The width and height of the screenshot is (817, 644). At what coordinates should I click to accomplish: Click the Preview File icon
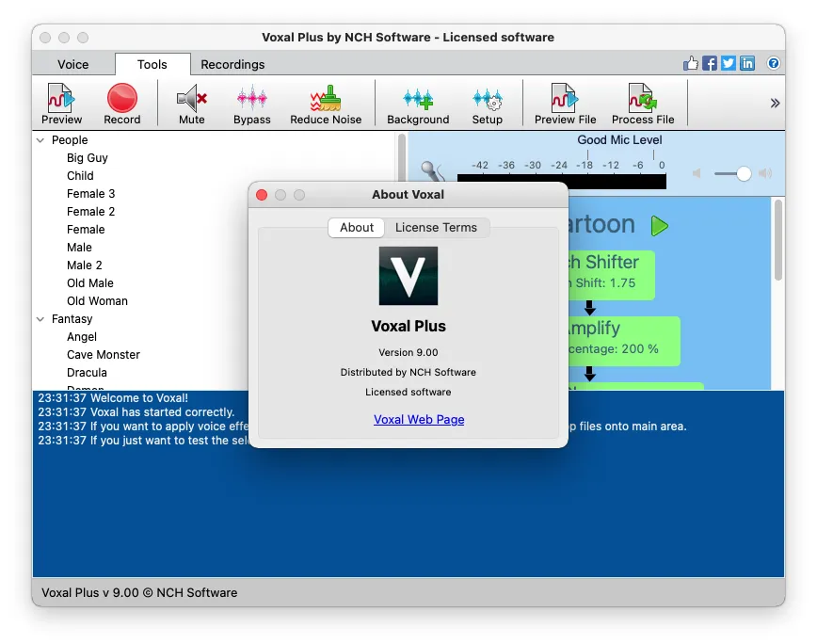565,104
